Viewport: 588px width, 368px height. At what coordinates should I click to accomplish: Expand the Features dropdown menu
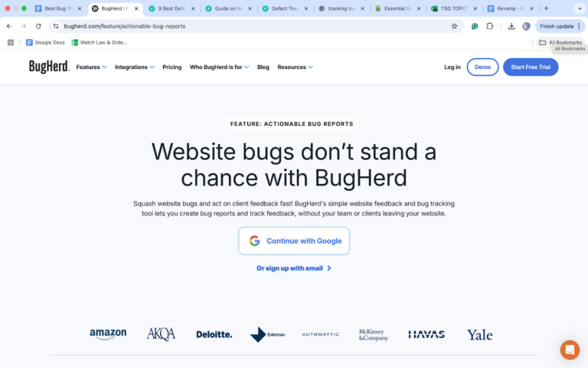92,67
